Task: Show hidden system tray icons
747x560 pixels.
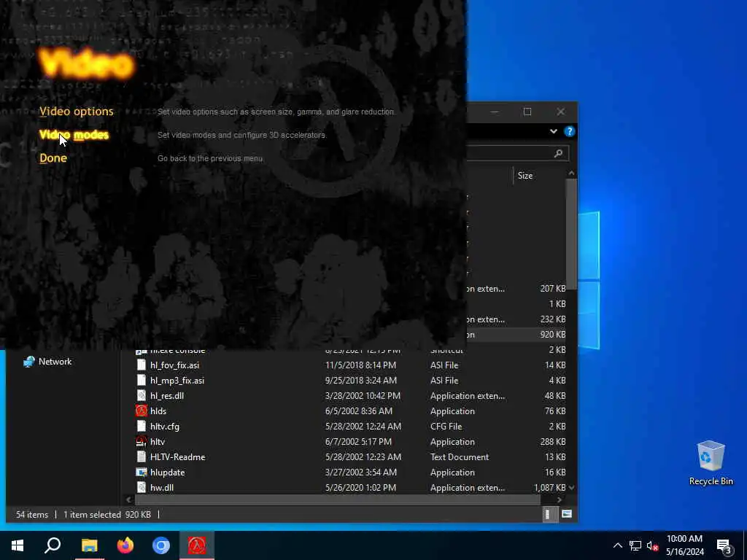Action: pos(617,545)
